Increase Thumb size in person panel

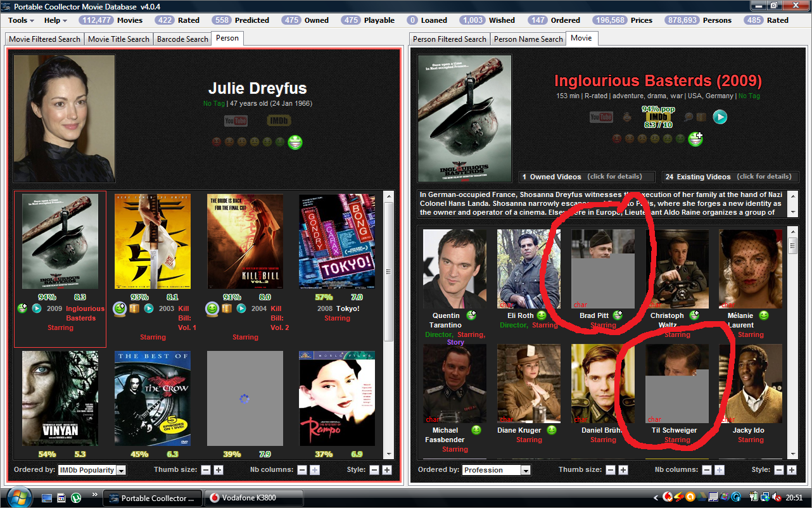pos(219,470)
